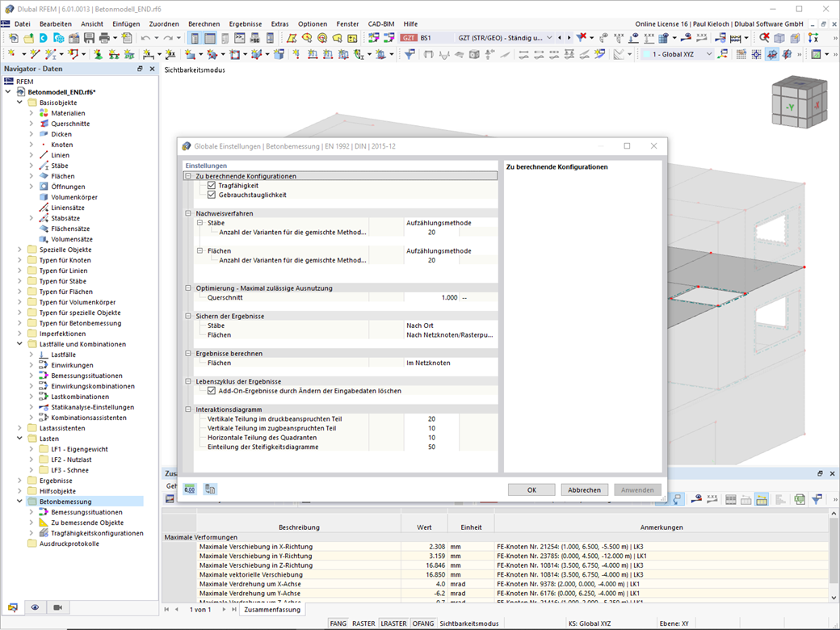Click the new line tool icon
This screenshot has width=840, height=630.
coord(35,54)
